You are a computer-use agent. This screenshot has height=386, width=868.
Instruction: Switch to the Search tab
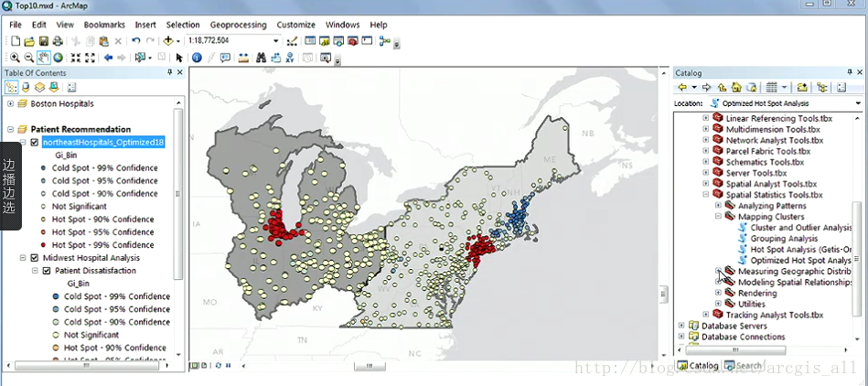[745, 366]
